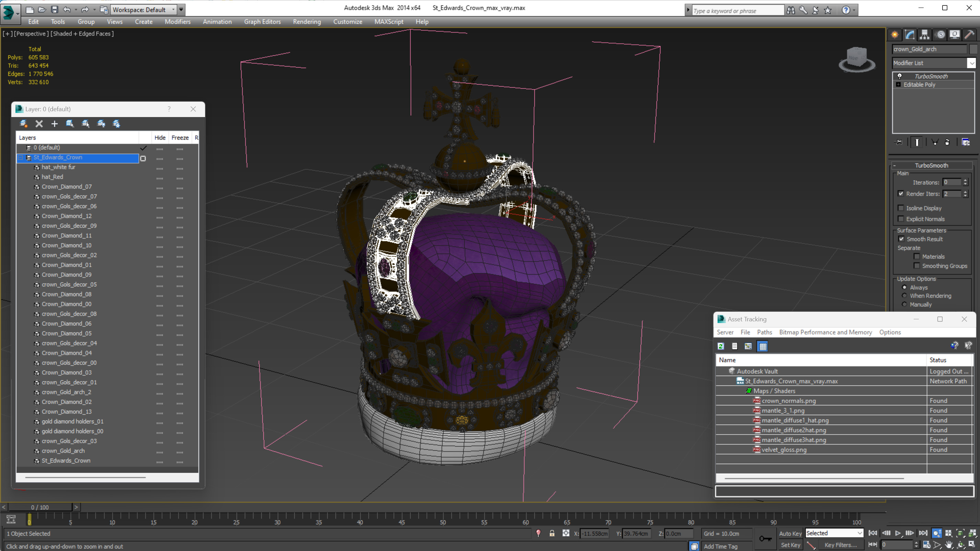Viewport: 980px width, 551px height.
Task: Click Selection Lock toggle padlock icon
Action: tap(552, 533)
